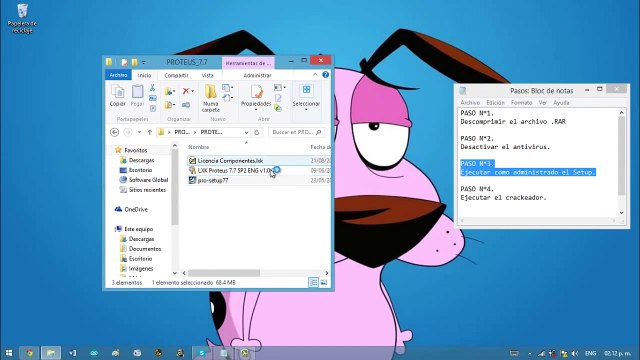Switch to the Inicio ribbon tab
This screenshot has width=640, height=360.
point(144,76)
